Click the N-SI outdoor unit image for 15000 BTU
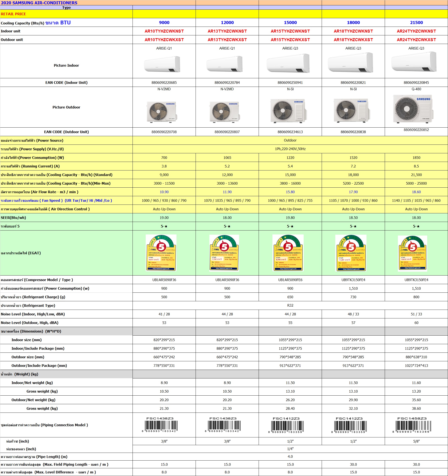448x476 pixels. (x=288, y=111)
